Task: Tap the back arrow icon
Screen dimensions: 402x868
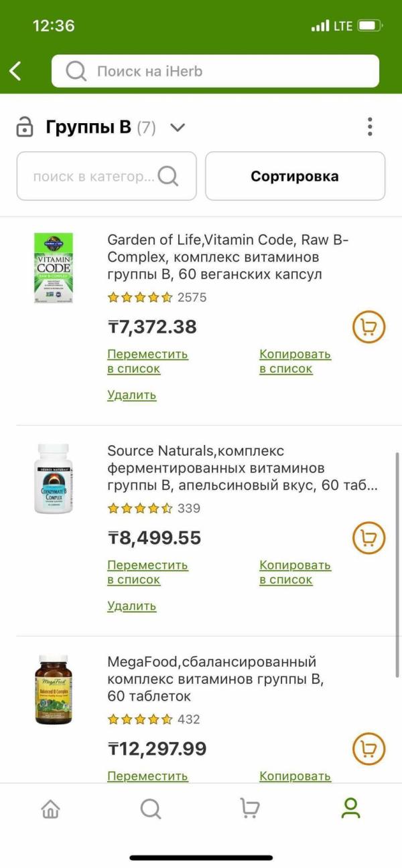Action: 15,71
